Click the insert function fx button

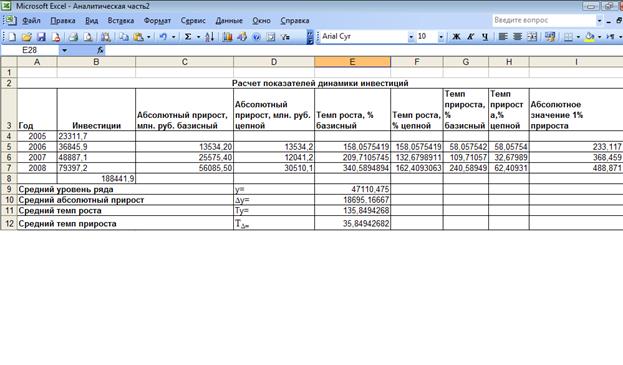[x=100, y=50]
